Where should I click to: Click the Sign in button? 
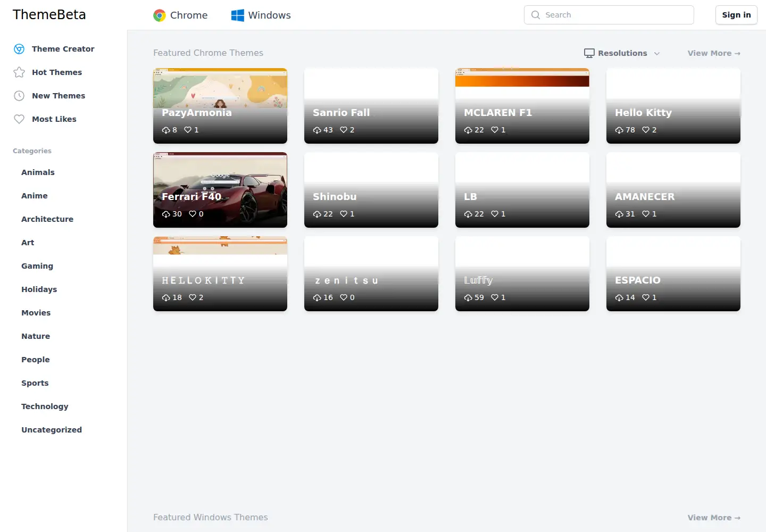[736, 15]
